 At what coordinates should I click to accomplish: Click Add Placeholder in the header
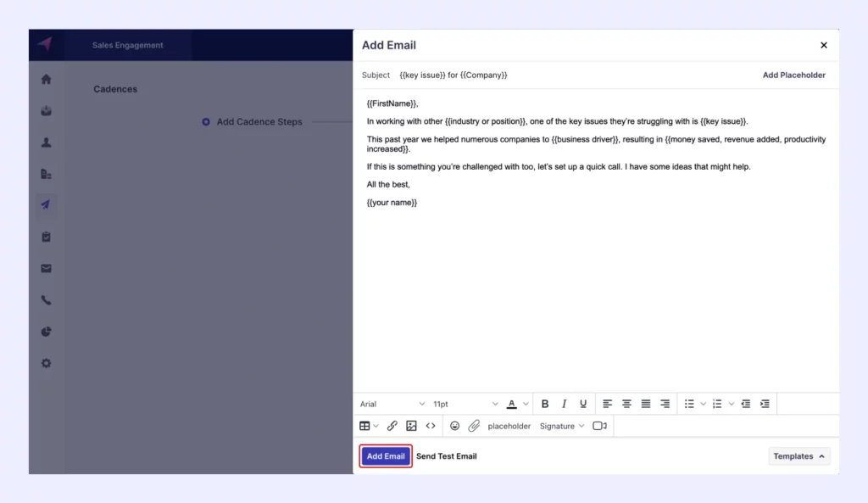pyautogui.click(x=793, y=75)
